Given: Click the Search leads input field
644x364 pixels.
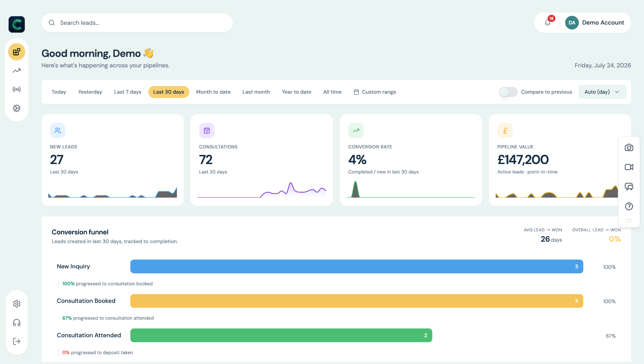Looking at the screenshot, I should pyautogui.click(x=137, y=23).
